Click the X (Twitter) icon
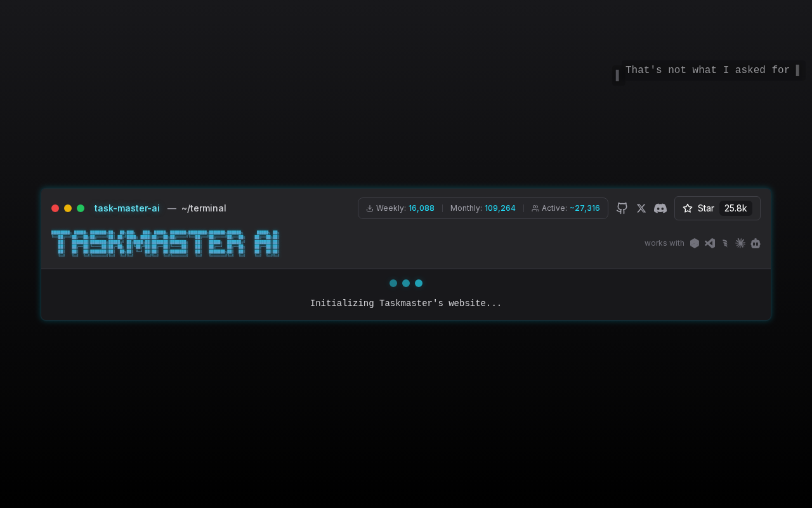Viewport: 812px width, 508px height. (x=641, y=208)
